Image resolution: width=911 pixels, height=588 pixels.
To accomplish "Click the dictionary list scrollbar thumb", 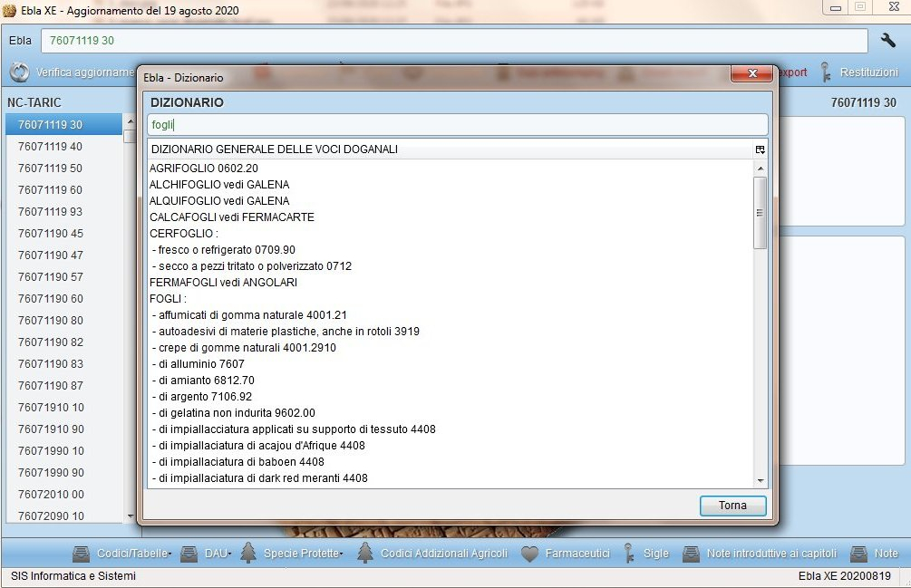I will [760, 213].
